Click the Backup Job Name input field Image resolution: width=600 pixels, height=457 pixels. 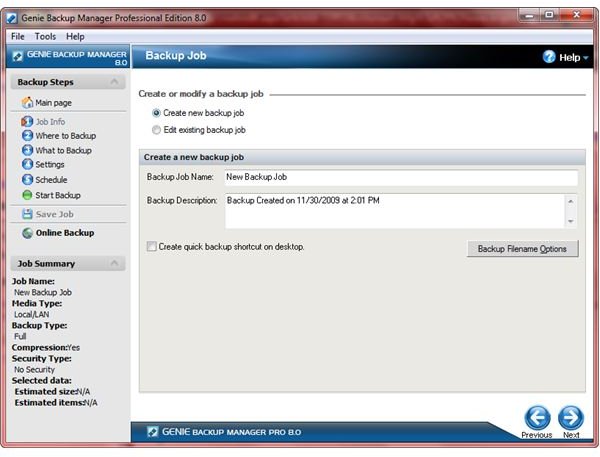[x=401, y=178]
